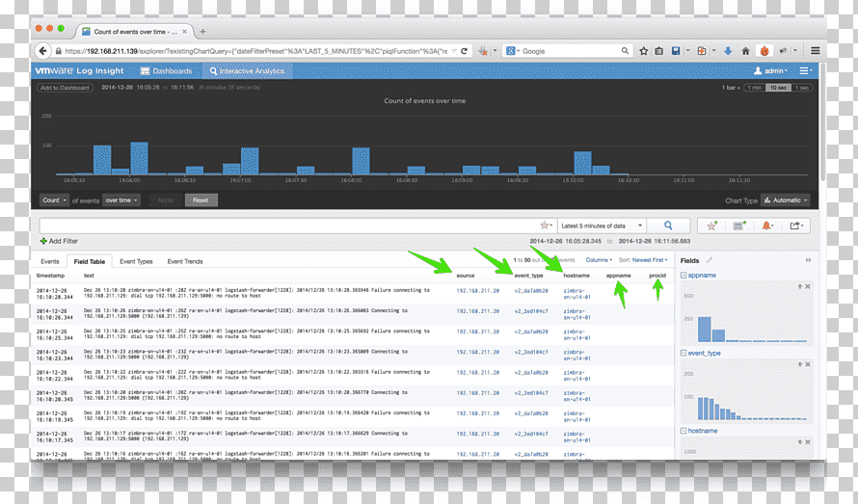The height and width of the screenshot is (504, 858).
Task: Go to the browser home icon
Action: (x=745, y=51)
